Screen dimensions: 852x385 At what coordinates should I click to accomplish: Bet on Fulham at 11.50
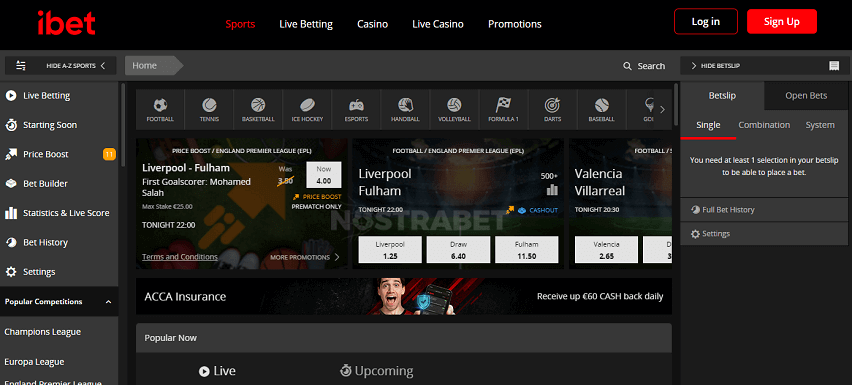point(527,250)
